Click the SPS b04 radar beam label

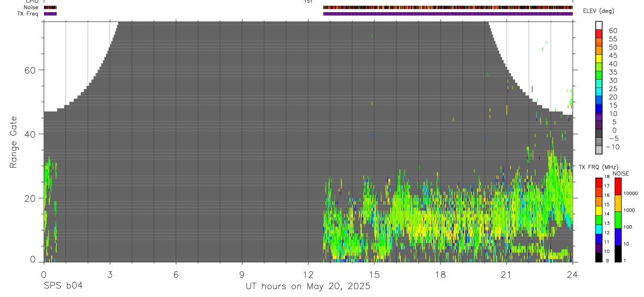(63, 286)
